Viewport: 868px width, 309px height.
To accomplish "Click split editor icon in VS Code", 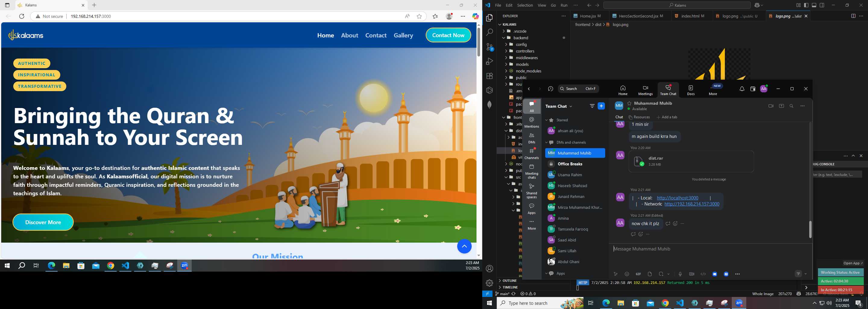I will [x=853, y=16].
